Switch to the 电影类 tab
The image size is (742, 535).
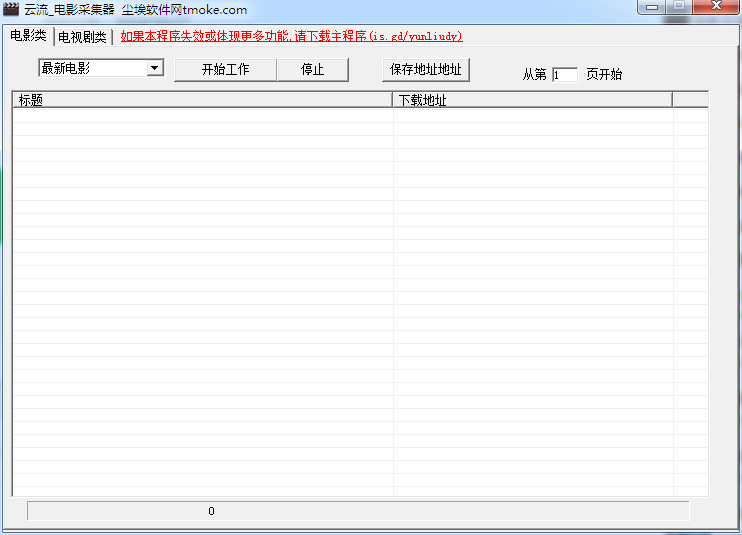click(28, 35)
